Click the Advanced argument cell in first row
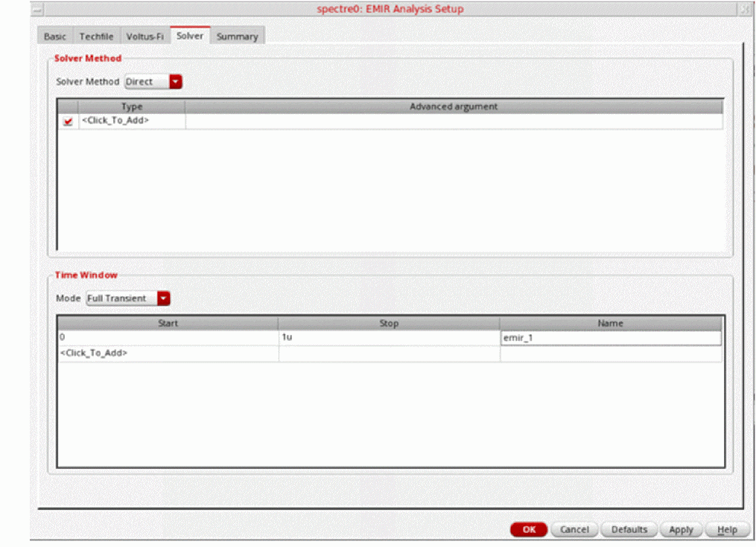Screen dimensions: 756x547 tap(453, 121)
